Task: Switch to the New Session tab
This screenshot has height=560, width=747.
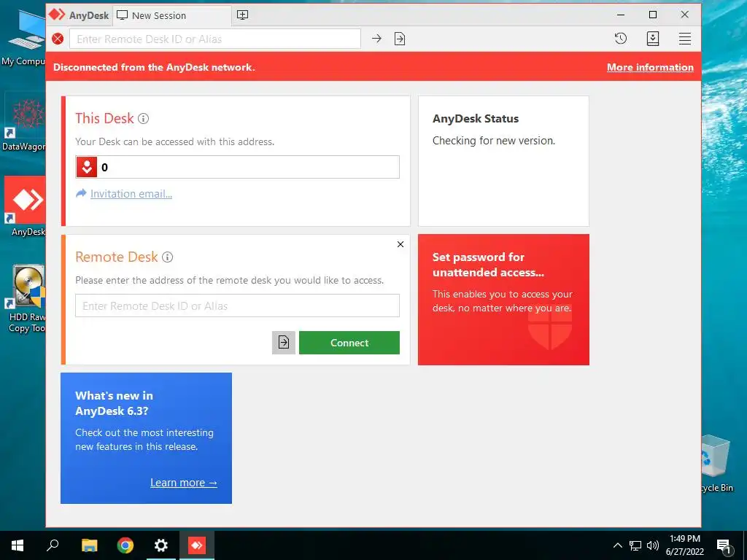Action: [x=172, y=15]
